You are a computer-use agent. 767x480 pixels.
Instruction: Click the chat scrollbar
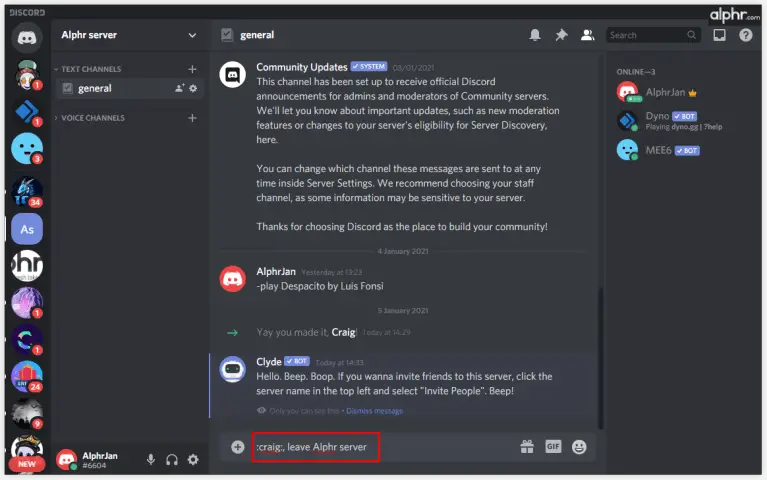click(x=600, y=359)
